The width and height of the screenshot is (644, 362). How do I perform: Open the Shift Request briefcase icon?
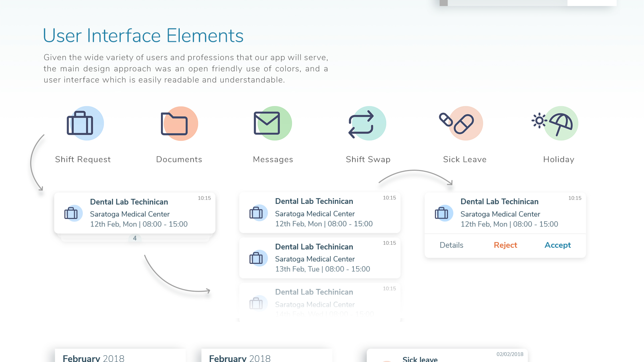85,123
